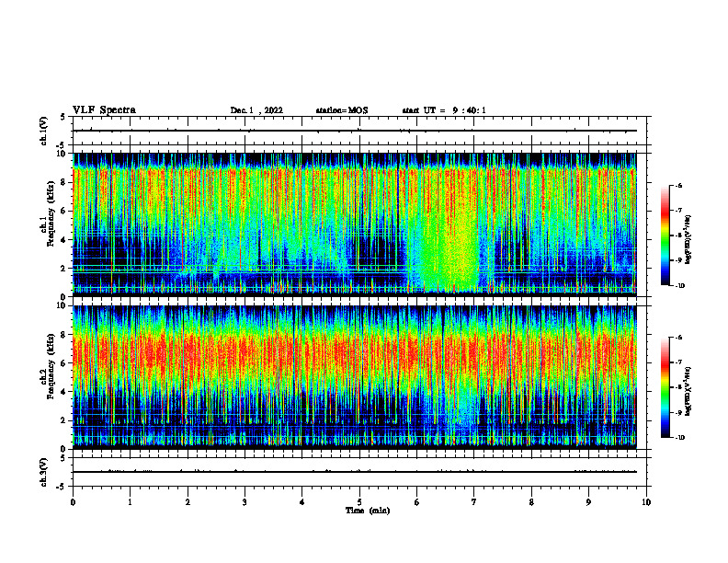The width and height of the screenshot is (728, 563).
Task: Click the ch.3(V) waveform axis label
Action: 44,473
